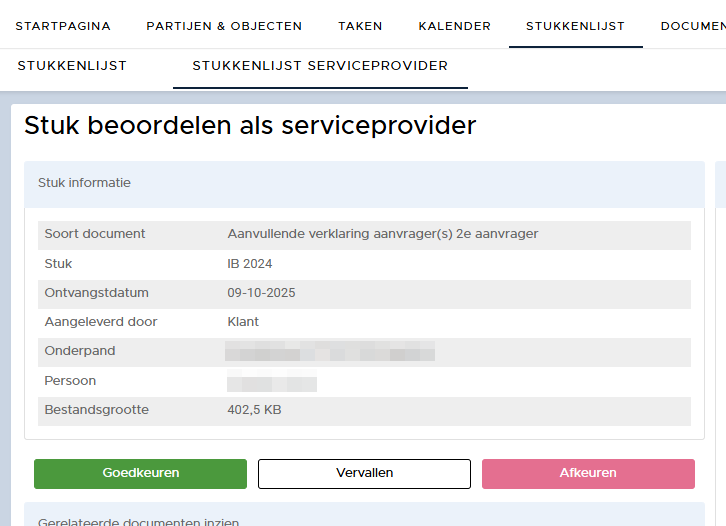Open the Startpagina tab
726x526 pixels.
63,26
